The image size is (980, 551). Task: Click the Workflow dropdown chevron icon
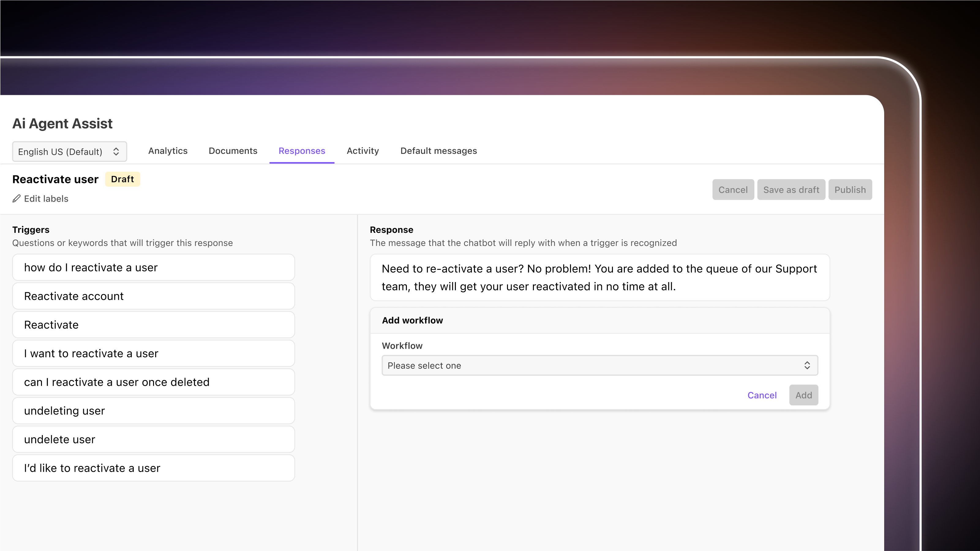(808, 365)
